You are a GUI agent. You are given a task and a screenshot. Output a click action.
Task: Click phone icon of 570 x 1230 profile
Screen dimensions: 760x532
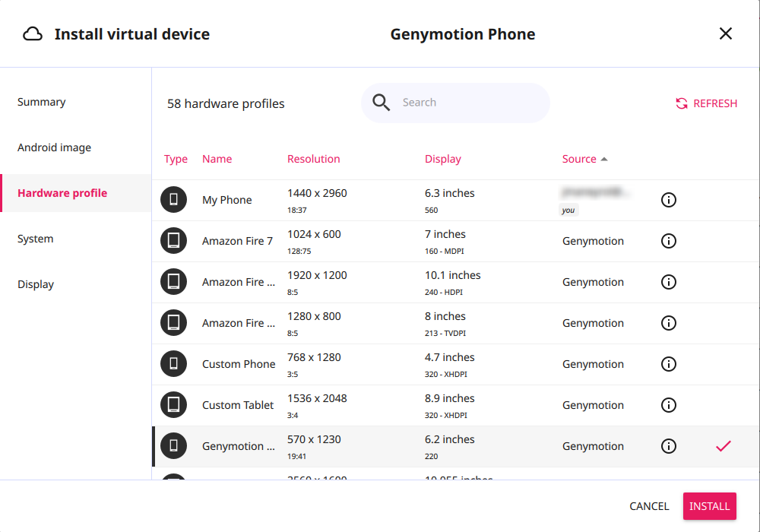(x=173, y=446)
